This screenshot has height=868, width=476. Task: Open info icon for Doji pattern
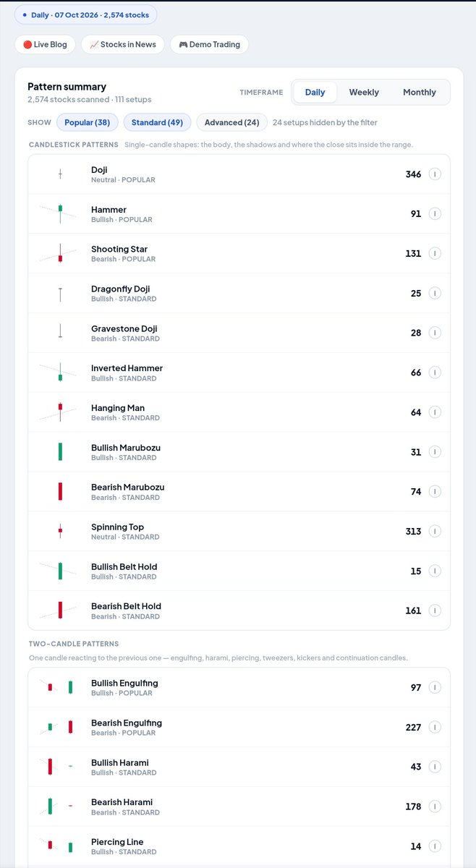(x=435, y=174)
